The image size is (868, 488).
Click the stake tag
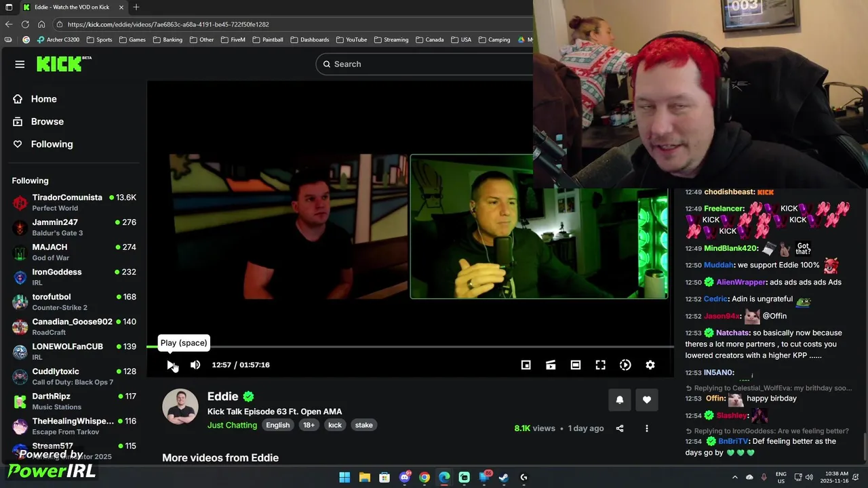(x=364, y=425)
